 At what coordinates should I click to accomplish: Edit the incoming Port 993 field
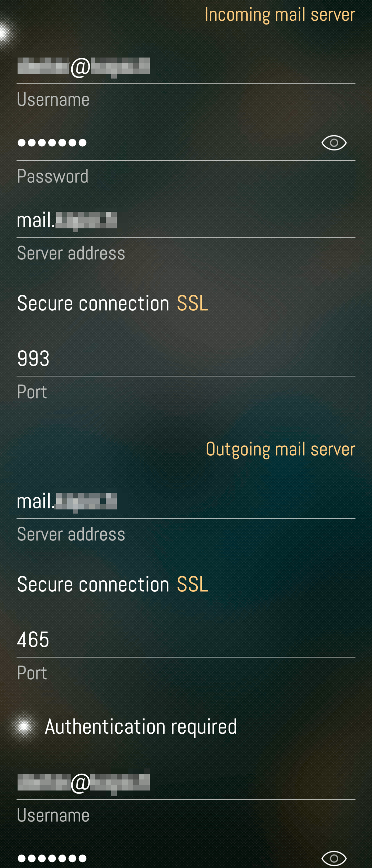(186, 359)
